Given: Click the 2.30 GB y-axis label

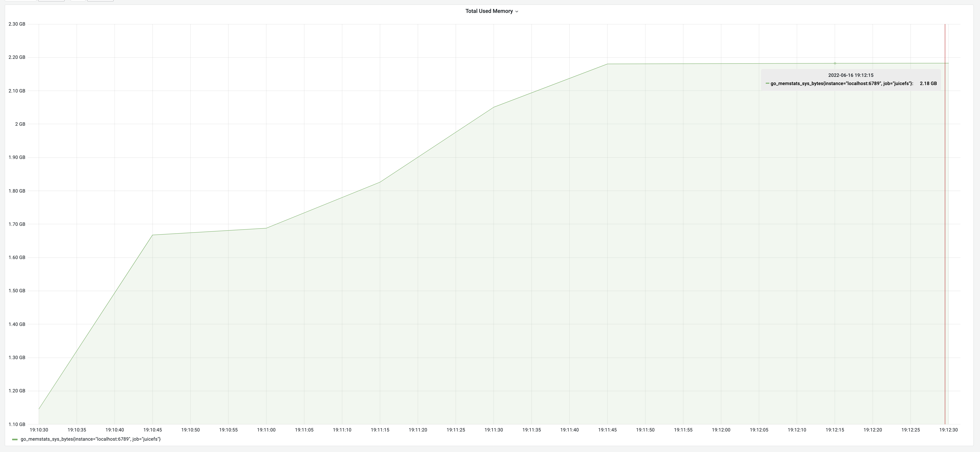Looking at the screenshot, I should click(17, 24).
